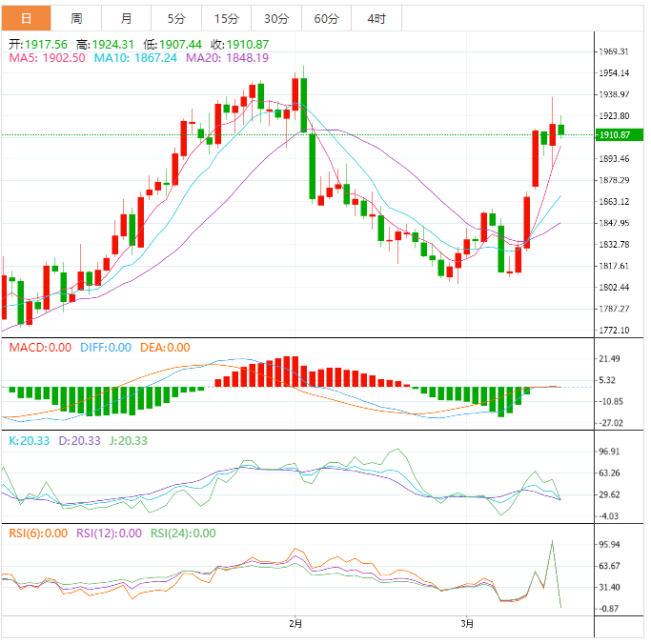Select the 30分 interval tab
The width and height of the screenshot is (651, 644).
(276, 18)
